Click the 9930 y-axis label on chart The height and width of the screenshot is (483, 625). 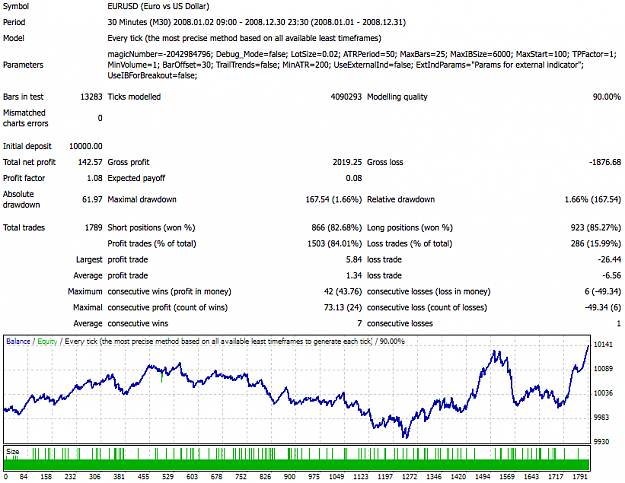(x=601, y=442)
